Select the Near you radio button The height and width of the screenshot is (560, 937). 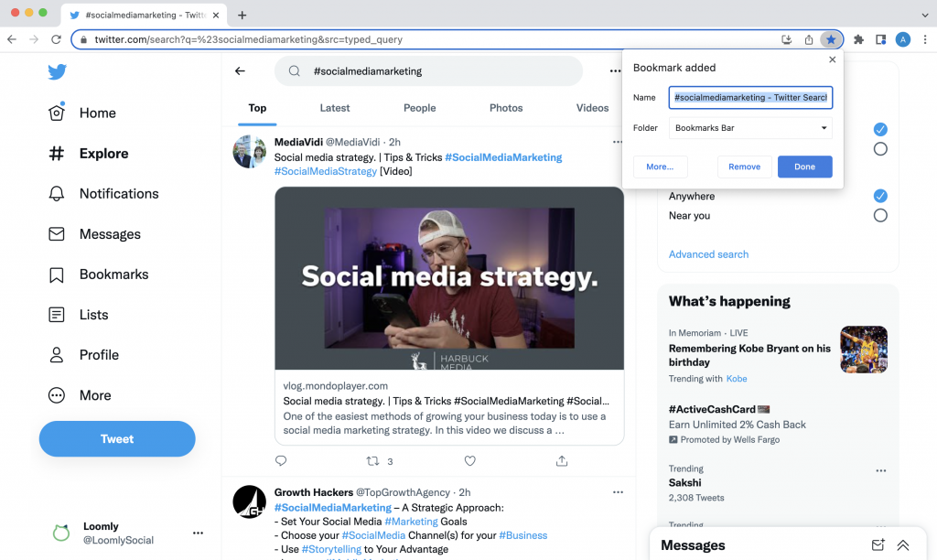click(880, 215)
